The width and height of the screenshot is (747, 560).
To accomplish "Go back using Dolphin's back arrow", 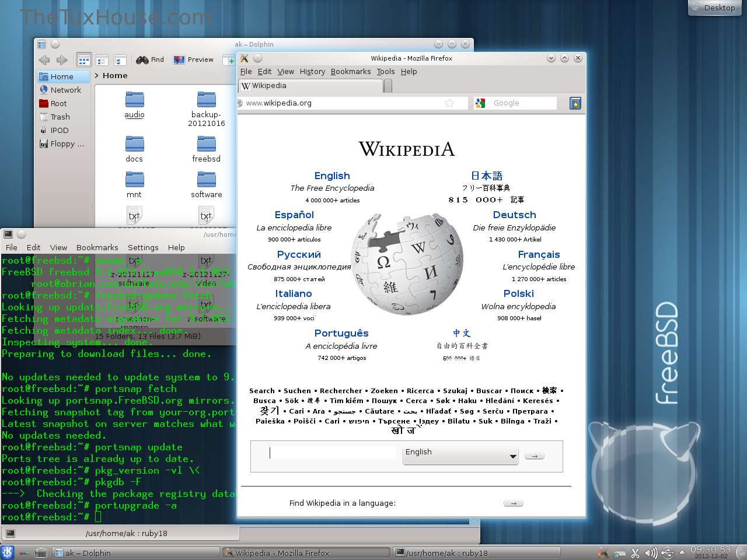I will (x=44, y=60).
